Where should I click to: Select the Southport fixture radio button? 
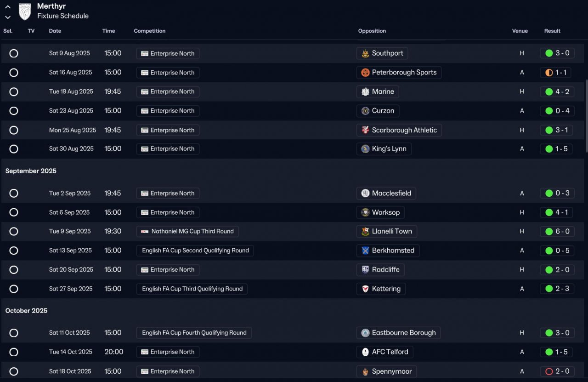click(x=14, y=53)
